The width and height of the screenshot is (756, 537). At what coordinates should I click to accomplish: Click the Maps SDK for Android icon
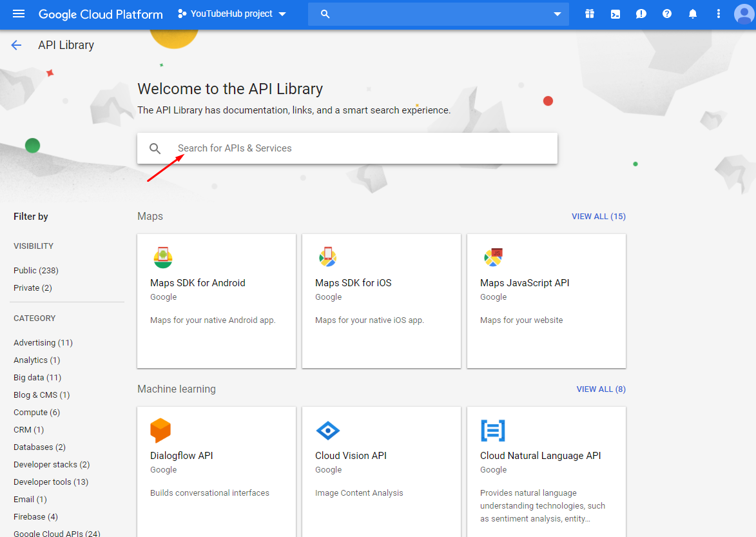(163, 257)
